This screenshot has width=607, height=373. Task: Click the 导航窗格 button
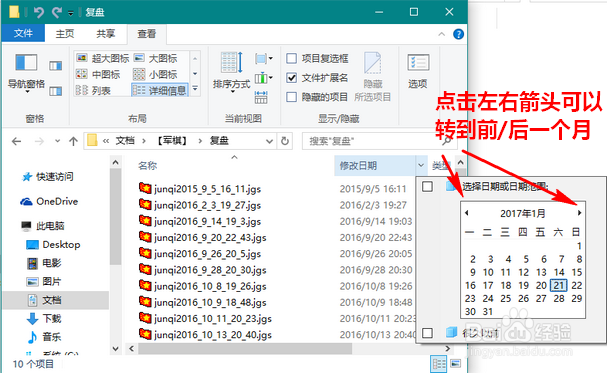26,73
